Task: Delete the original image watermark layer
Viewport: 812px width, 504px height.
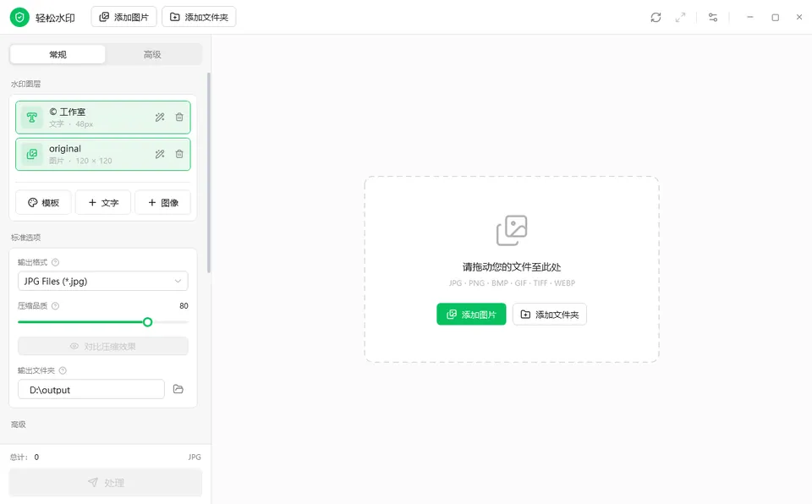Action: (179, 155)
